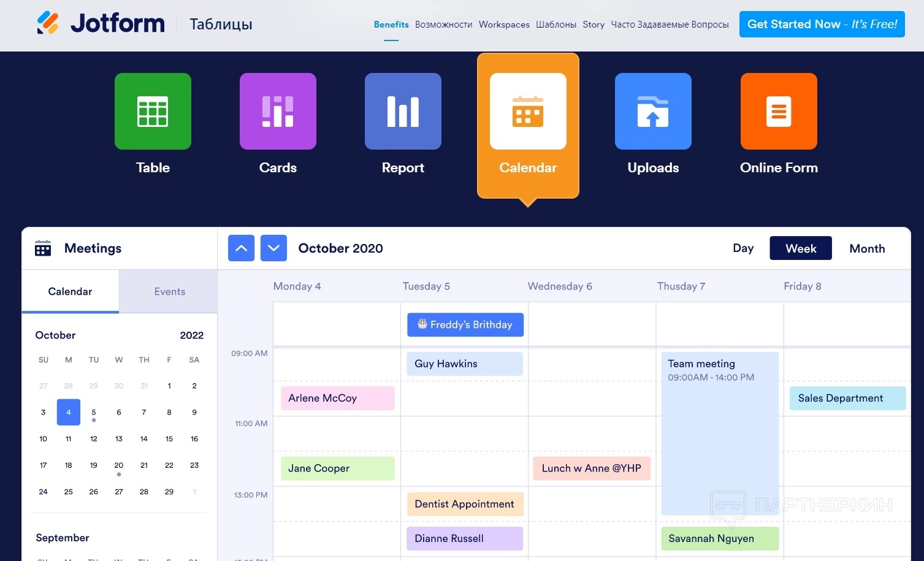924x561 pixels.
Task: Switch to Day view
Action: click(x=743, y=248)
